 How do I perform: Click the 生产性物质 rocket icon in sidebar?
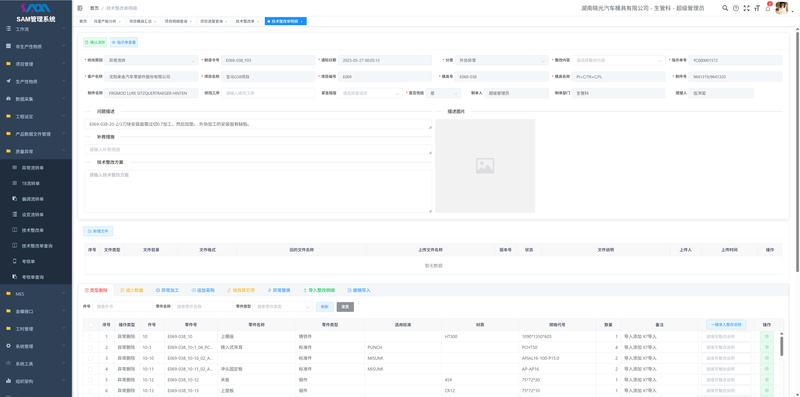coord(8,81)
